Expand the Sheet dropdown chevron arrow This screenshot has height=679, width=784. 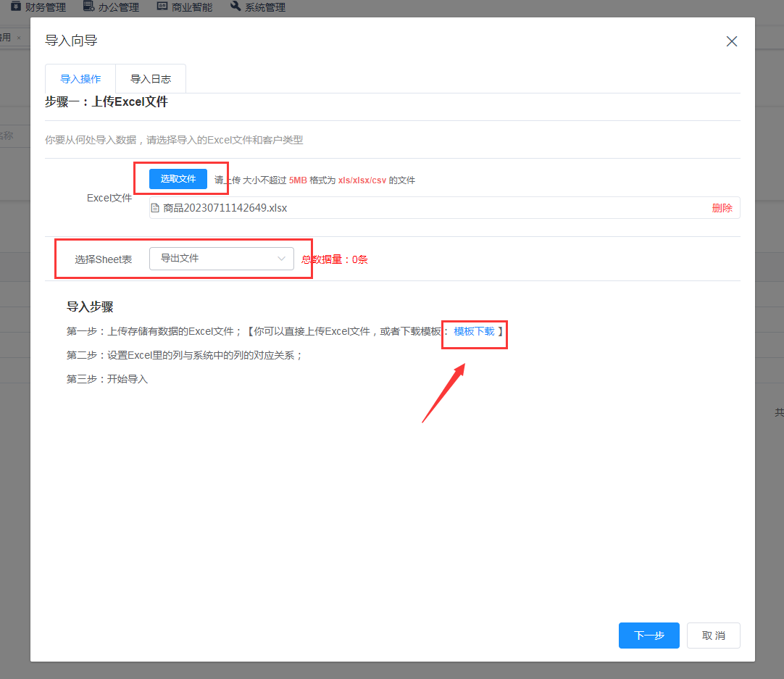click(282, 259)
